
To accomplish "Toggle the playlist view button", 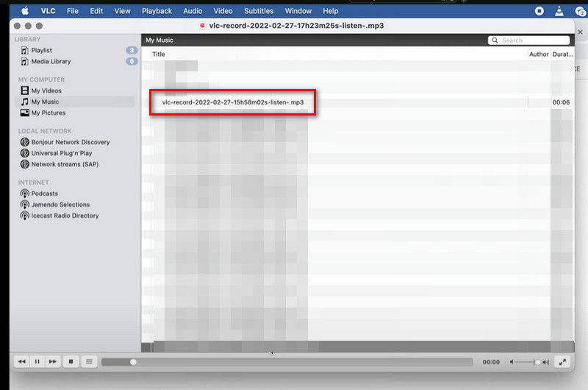I will (x=89, y=361).
